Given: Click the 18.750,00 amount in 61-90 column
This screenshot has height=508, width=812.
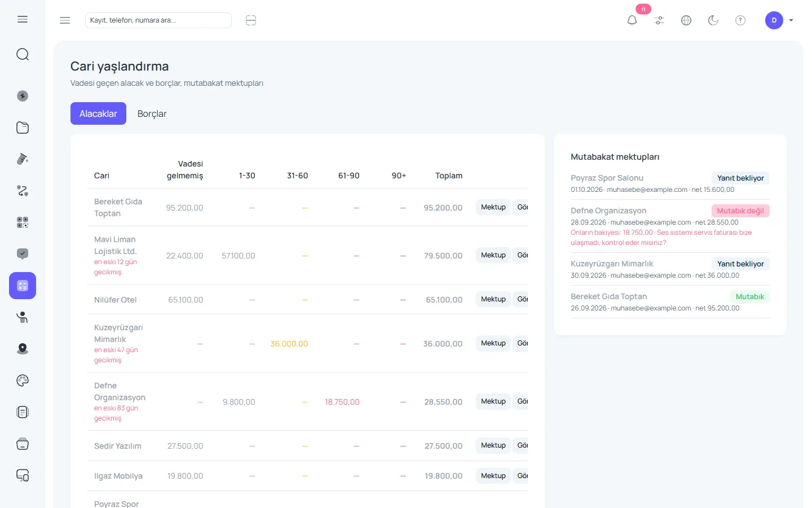Looking at the screenshot, I should click(x=342, y=402).
